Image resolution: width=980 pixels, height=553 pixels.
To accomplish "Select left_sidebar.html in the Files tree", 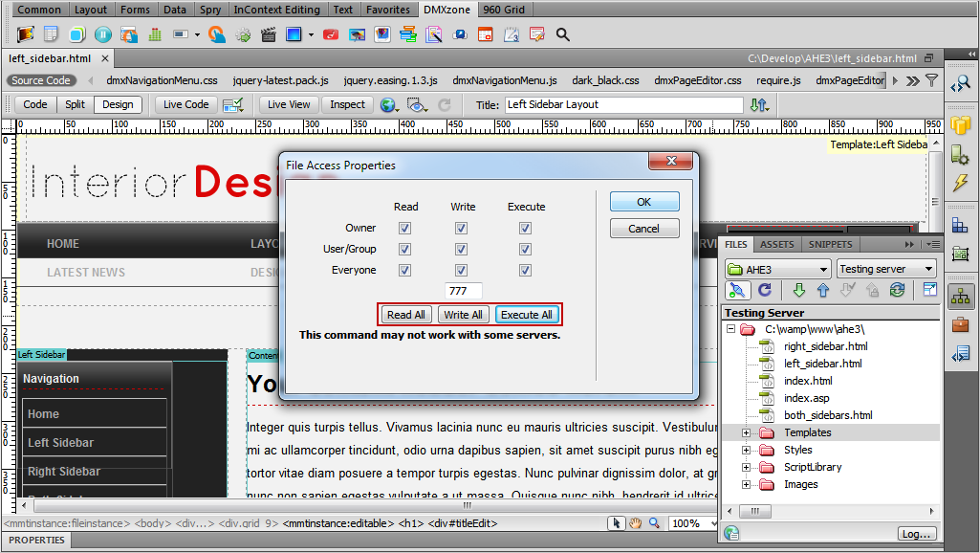I will 822,364.
